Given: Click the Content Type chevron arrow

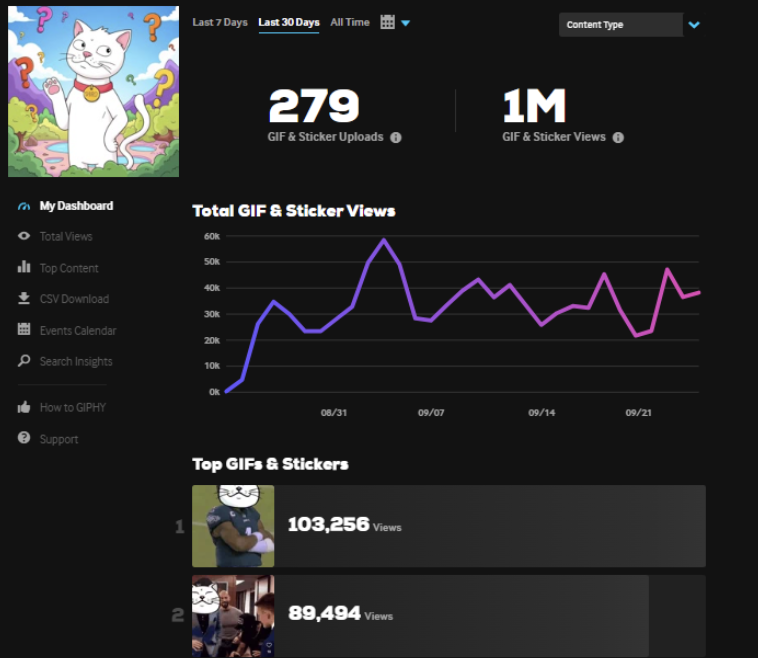Looking at the screenshot, I should pyautogui.click(x=694, y=25).
